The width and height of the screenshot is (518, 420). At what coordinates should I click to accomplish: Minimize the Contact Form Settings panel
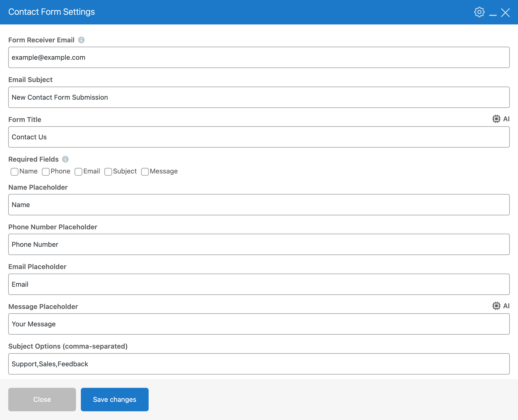pos(493,15)
